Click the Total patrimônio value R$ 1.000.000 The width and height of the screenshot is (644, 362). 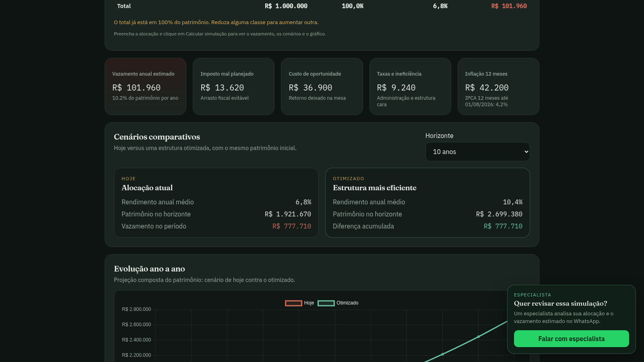(286, 6)
